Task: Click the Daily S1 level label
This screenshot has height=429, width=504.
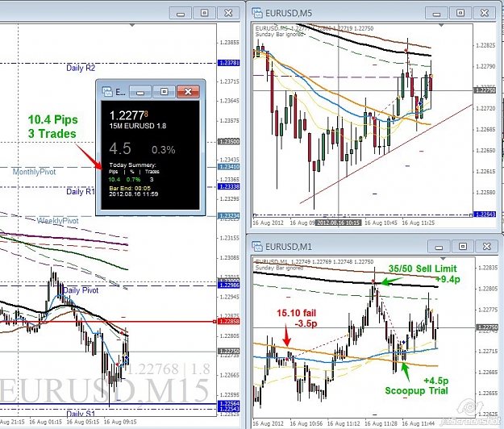Action: [81, 414]
